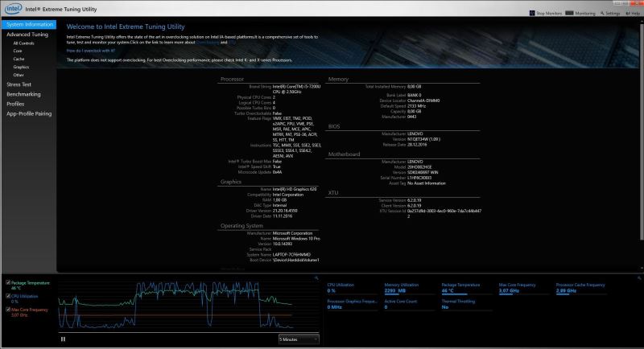This screenshot has height=349, width=644.
Task: Click the Overclocking link in welcome text
Action: pos(208,43)
